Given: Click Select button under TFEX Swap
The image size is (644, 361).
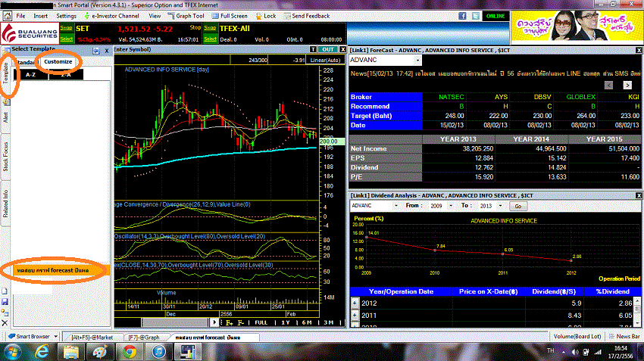Looking at the screenshot, I should [211, 39].
